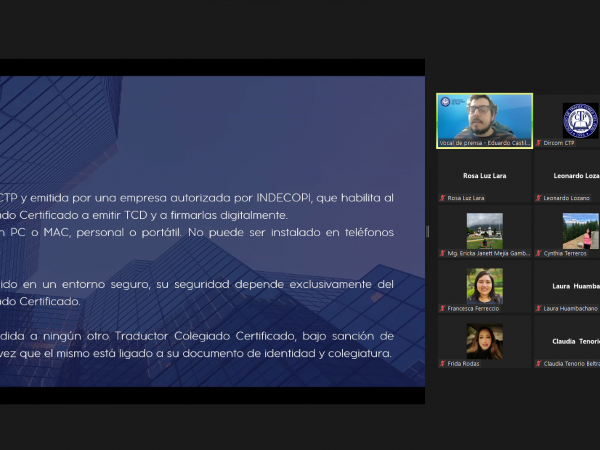Click muted mic icon beside Rosa Luz Lara
The height and width of the screenshot is (450, 600).
point(442,198)
